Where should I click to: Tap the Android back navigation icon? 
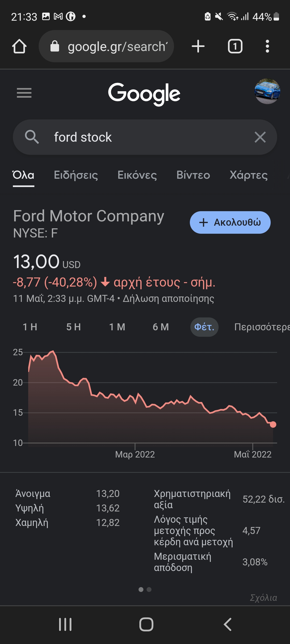228,624
